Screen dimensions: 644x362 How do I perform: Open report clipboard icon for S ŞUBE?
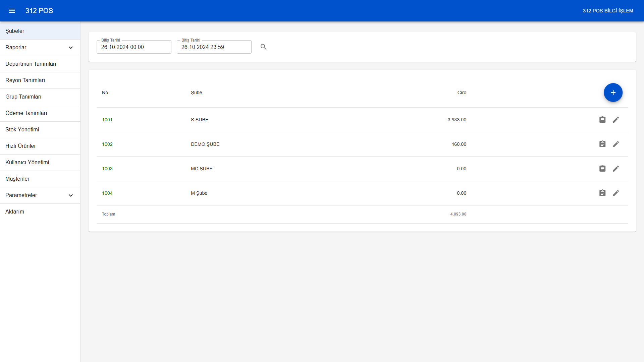click(602, 120)
